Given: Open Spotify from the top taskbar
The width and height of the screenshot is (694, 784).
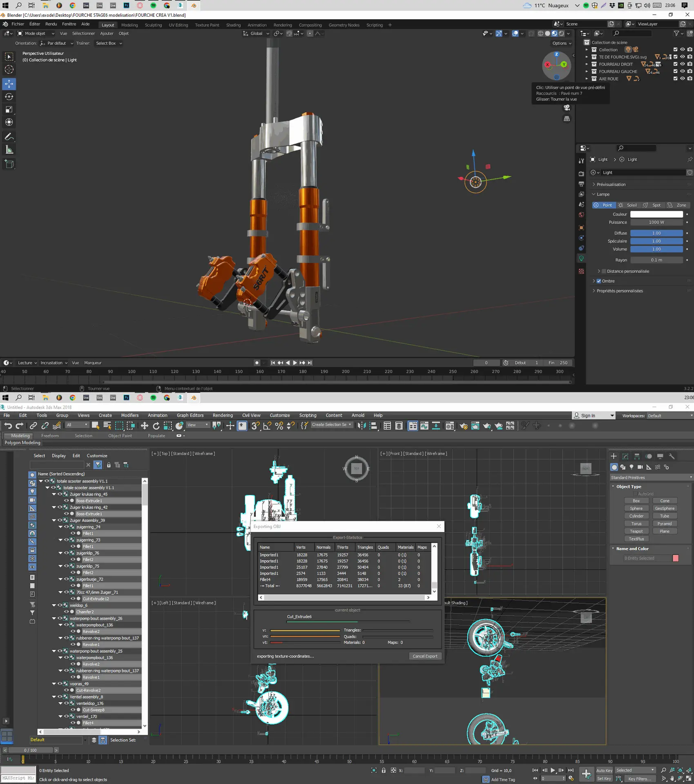Looking at the screenshot, I should (x=153, y=5).
